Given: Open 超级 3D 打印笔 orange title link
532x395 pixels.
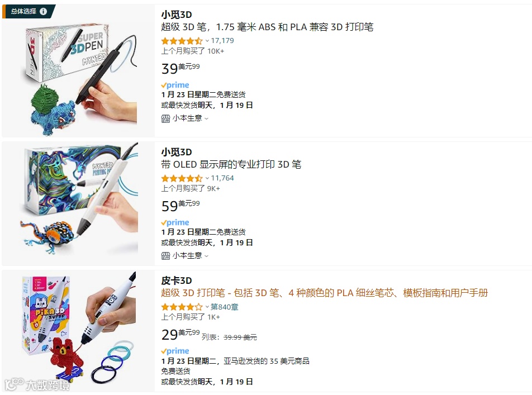Looking at the screenshot, I should [x=324, y=293].
